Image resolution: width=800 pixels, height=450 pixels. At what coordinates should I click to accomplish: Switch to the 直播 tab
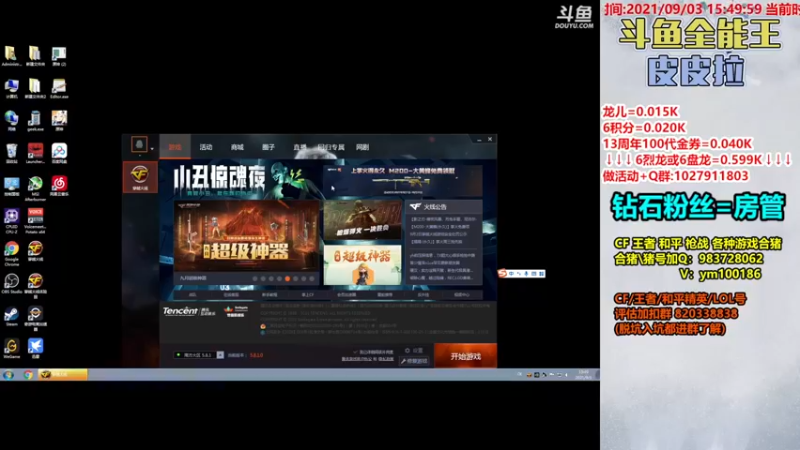(x=299, y=147)
